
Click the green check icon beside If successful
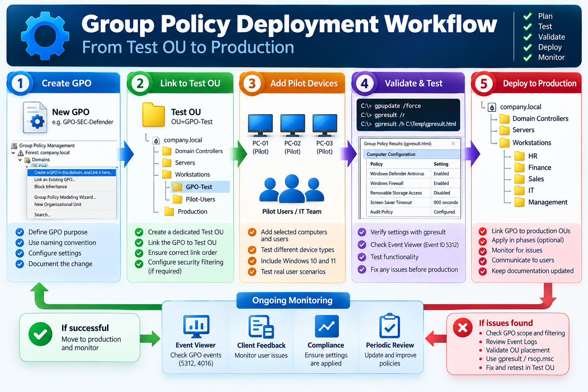(41, 334)
